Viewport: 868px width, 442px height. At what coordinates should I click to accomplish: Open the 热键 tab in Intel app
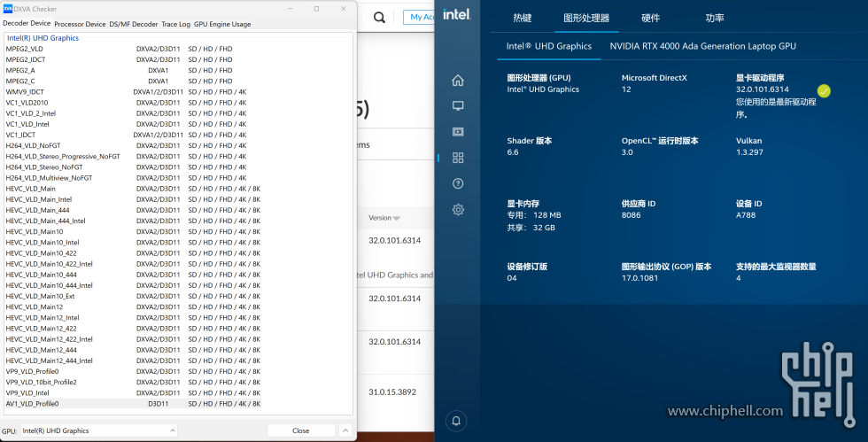522,18
